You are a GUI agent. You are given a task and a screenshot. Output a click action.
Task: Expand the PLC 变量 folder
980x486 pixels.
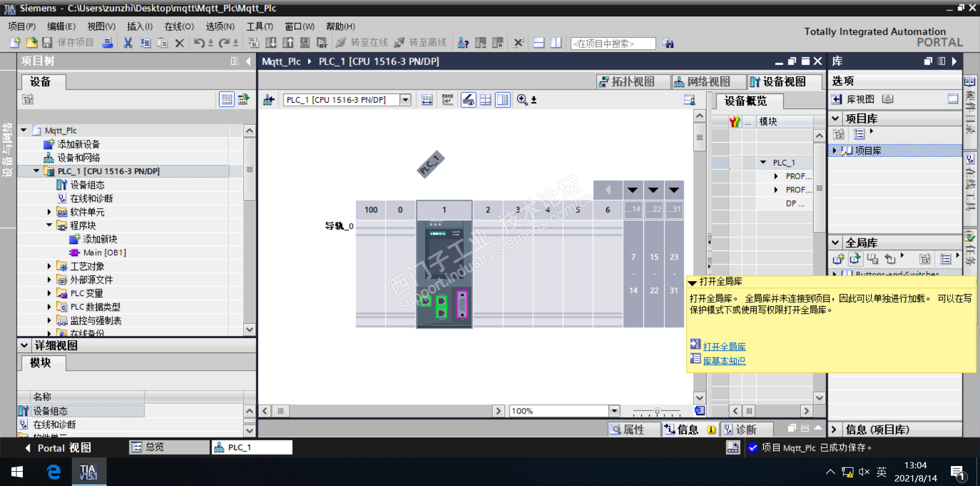[49, 293]
